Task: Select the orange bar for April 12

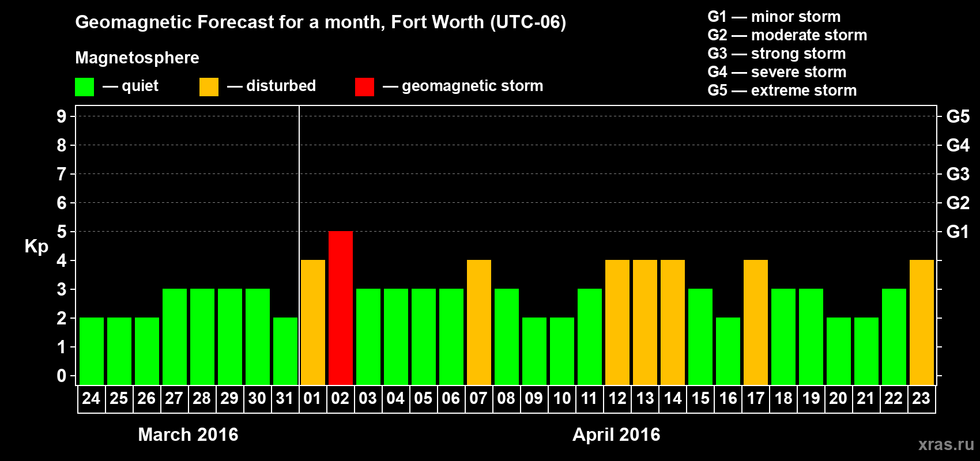Action: 617,323
